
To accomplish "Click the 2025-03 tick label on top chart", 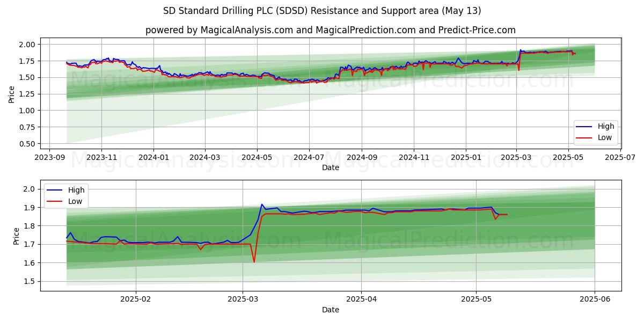I will pyautogui.click(x=516, y=158).
